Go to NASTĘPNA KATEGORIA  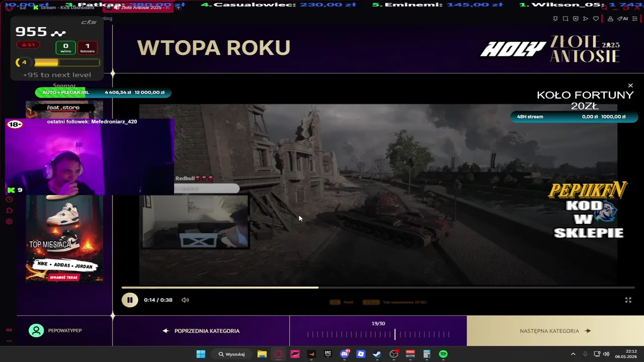pos(555,331)
